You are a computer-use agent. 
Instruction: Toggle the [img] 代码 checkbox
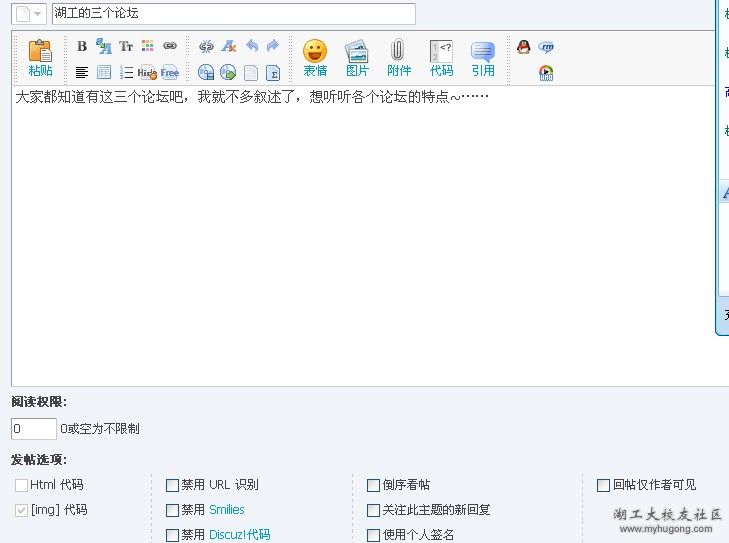[x=21, y=510]
